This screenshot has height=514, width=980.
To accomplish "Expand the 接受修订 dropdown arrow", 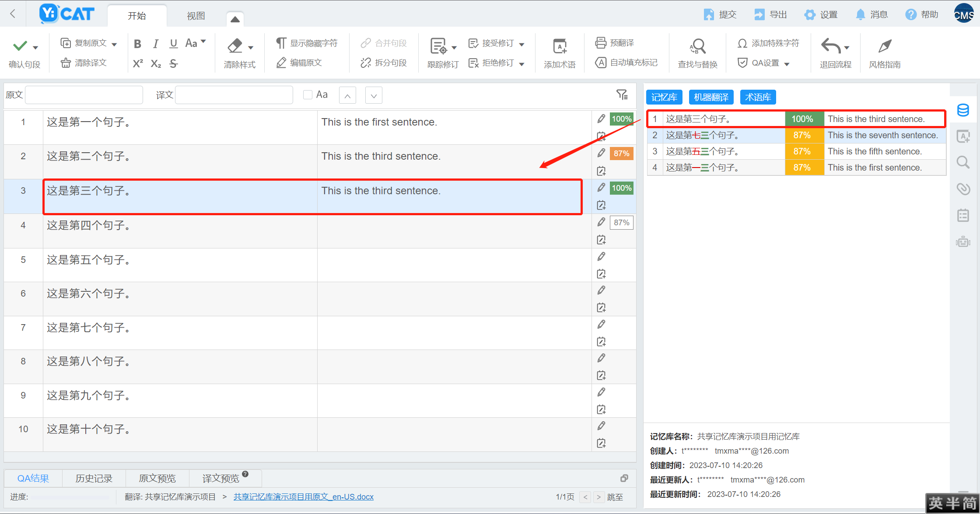I will (521, 44).
